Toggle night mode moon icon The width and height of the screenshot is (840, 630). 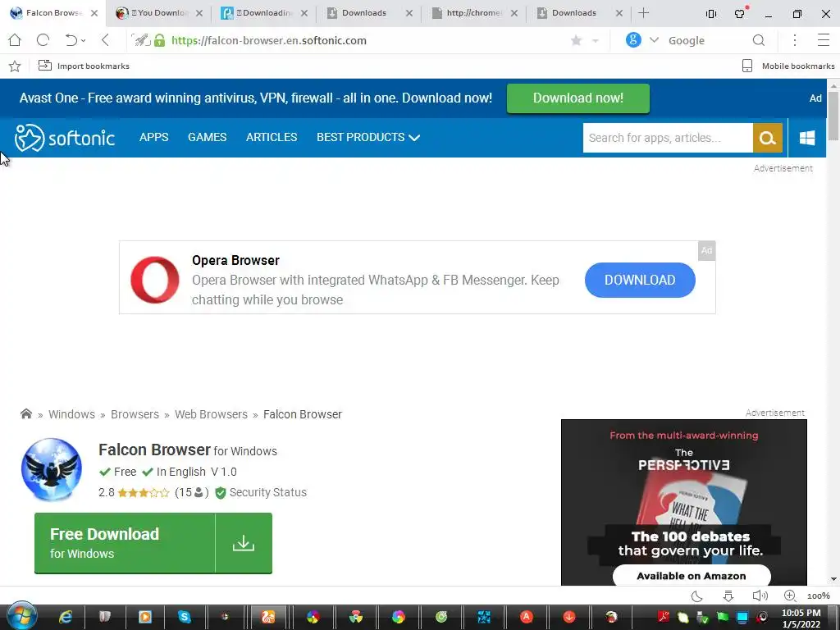point(697,596)
